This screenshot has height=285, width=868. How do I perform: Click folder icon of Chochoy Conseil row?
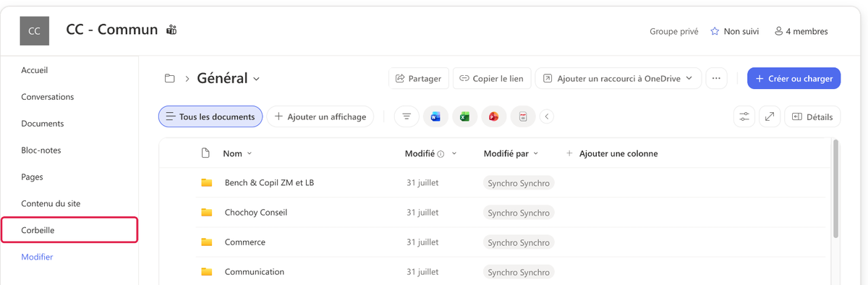[207, 213]
